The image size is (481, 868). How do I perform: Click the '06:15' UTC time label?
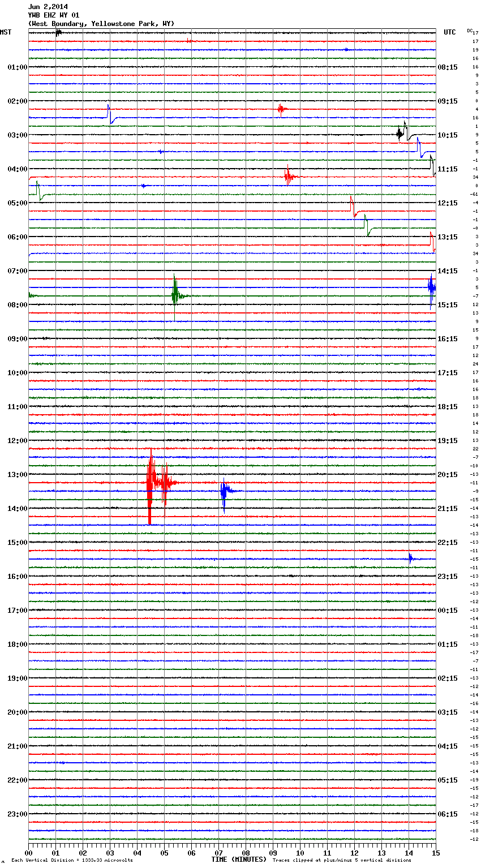pos(448,814)
